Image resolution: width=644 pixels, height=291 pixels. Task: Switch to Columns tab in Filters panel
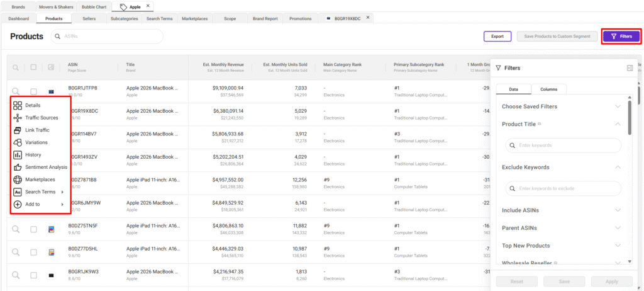(548, 89)
